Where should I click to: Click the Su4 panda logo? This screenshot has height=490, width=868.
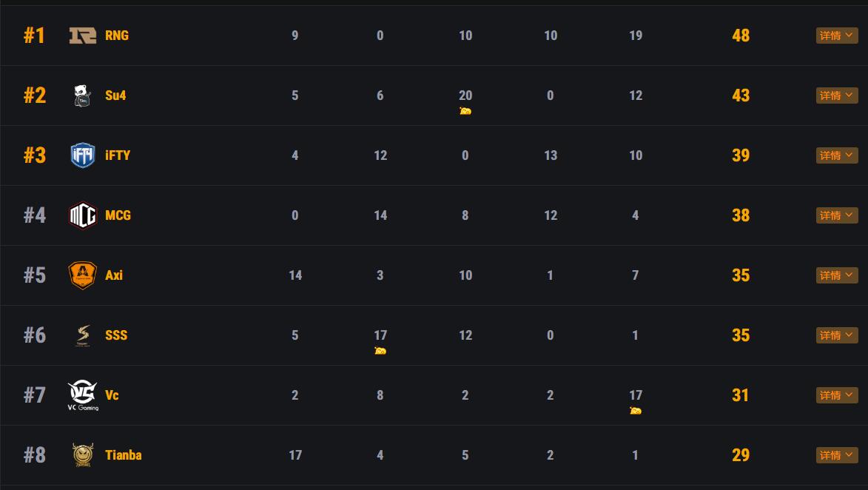pyautogui.click(x=83, y=95)
